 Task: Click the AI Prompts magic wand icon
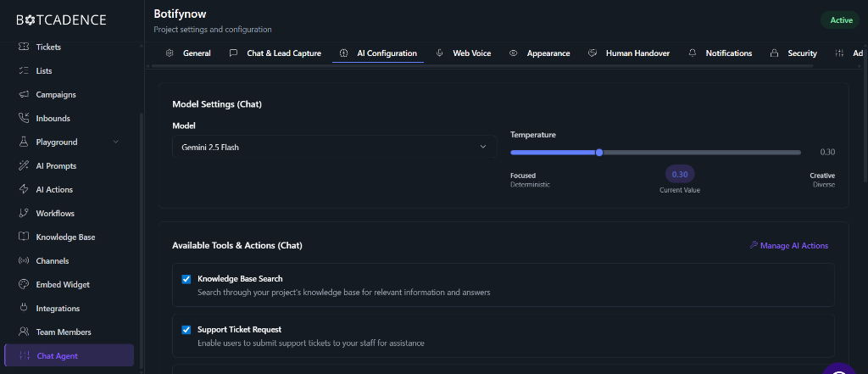point(23,165)
